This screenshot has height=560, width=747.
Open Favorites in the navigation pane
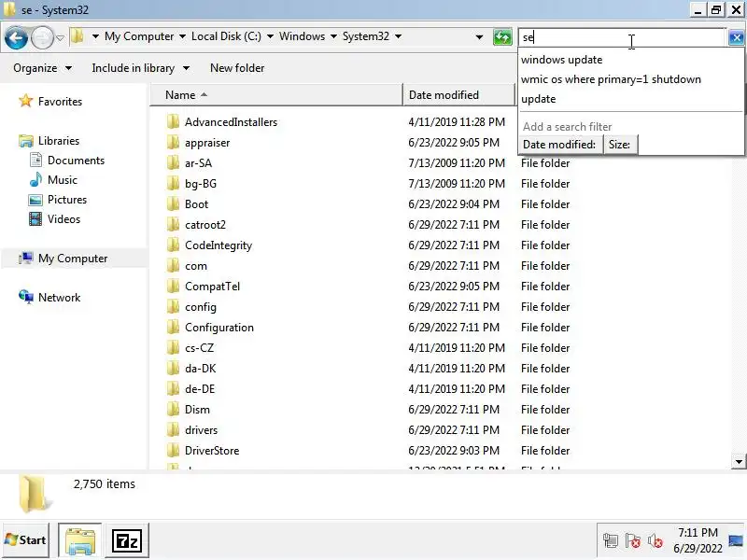tap(60, 102)
